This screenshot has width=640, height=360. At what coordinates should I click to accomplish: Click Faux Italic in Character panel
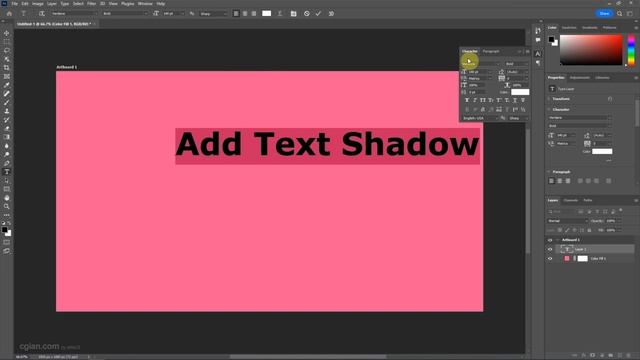[x=475, y=100]
